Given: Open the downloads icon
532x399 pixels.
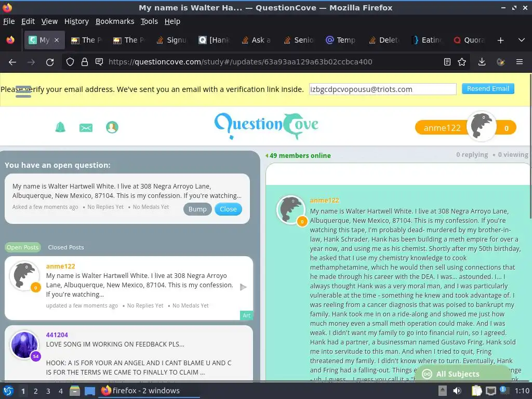Looking at the screenshot, I should click(x=482, y=62).
